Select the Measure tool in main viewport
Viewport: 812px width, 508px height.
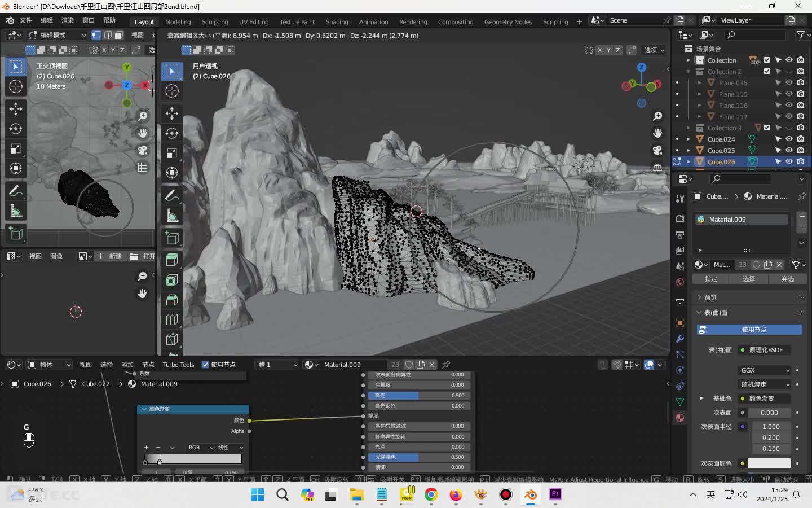pyautogui.click(x=172, y=216)
